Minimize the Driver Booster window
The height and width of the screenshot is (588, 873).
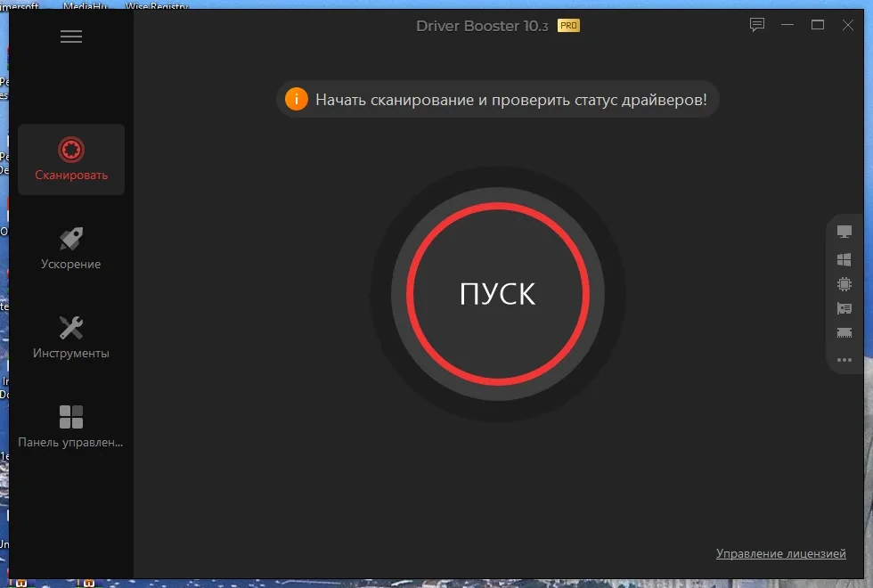(787, 25)
